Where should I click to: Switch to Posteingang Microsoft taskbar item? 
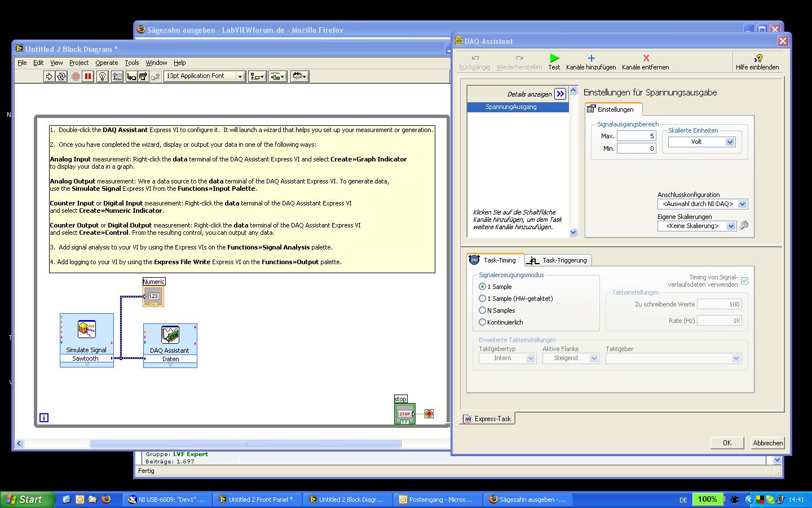coord(437,500)
